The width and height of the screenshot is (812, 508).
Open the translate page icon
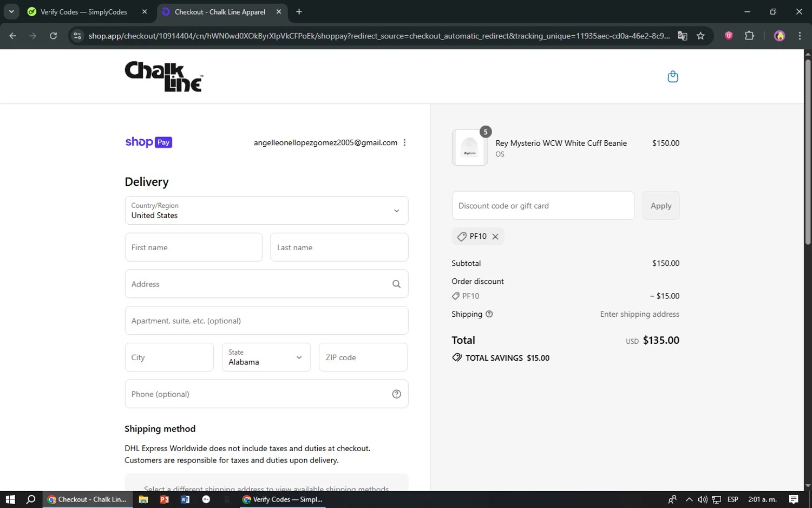(x=682, y=36)
